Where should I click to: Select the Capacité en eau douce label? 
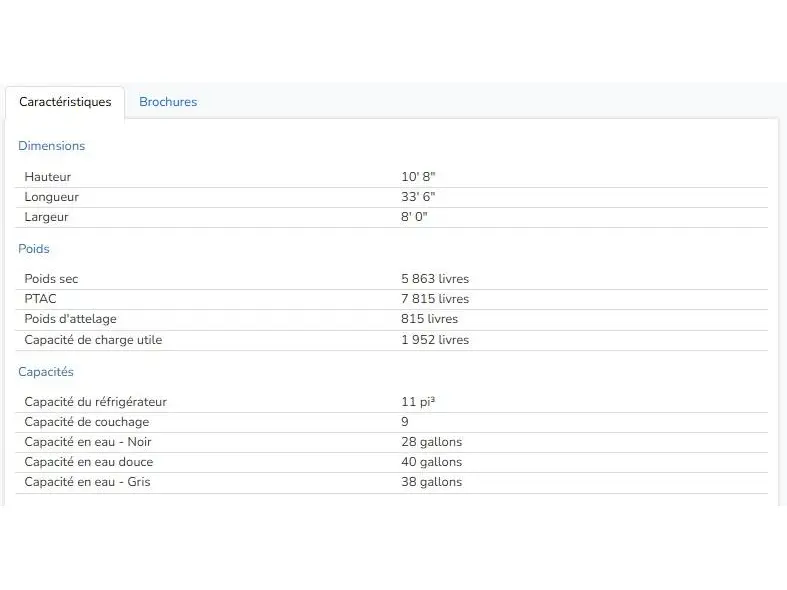(x=89, y=462)
